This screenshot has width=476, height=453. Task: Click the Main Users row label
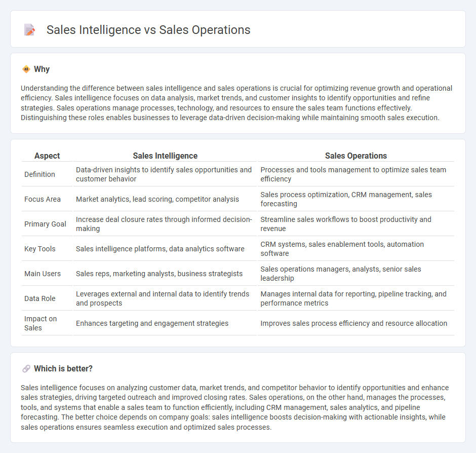pos(42,274)
